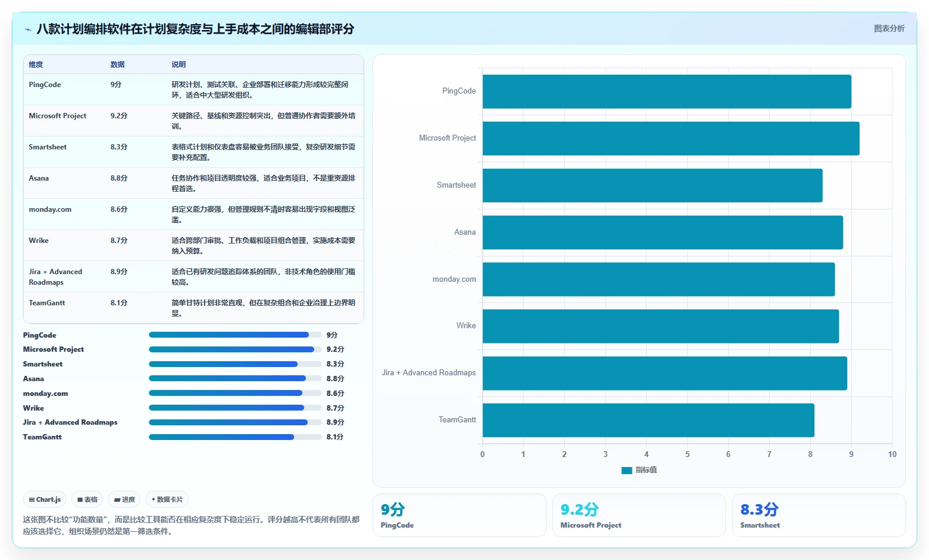Click the blue icon beside the chart title

tap(28, 29)
